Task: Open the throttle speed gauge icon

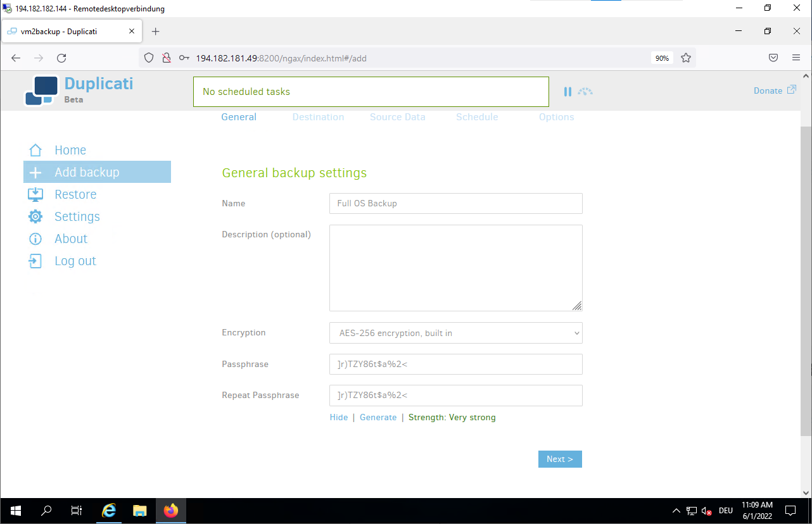Action: (585, 92)
